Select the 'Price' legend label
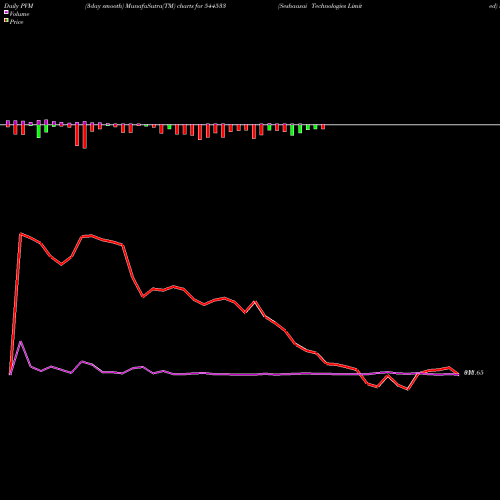Screen dimensions: 500x500 [16, 22]
